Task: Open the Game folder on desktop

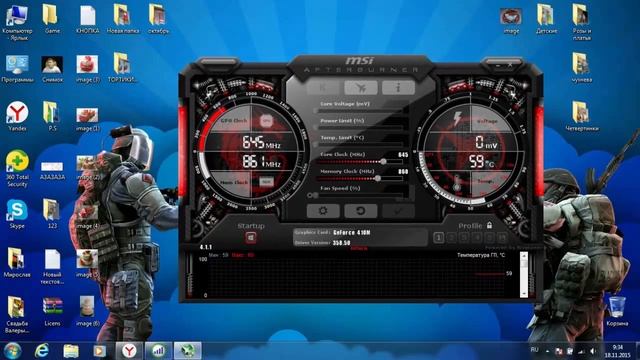Action: point(52,19)
